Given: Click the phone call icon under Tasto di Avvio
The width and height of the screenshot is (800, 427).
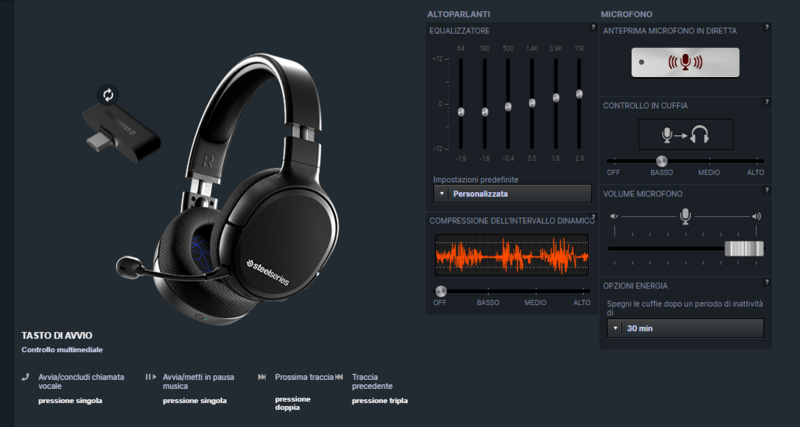Looking at the screenshot, I should [26, 377].
